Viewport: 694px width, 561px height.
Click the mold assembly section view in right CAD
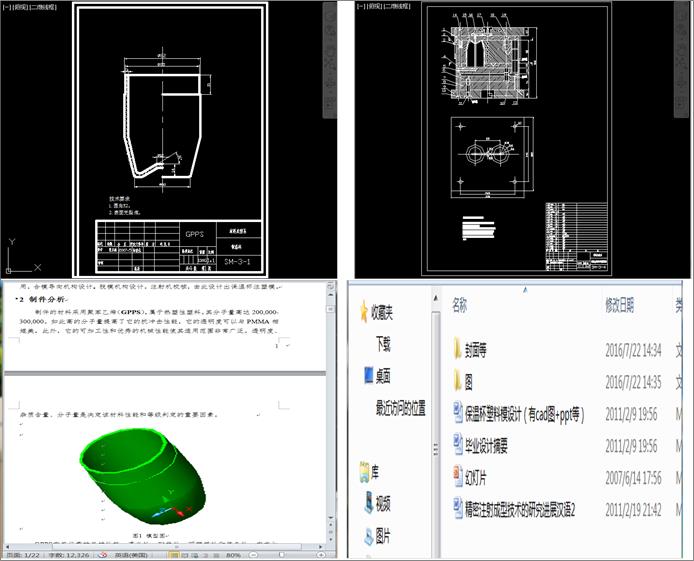pos(490,60)
